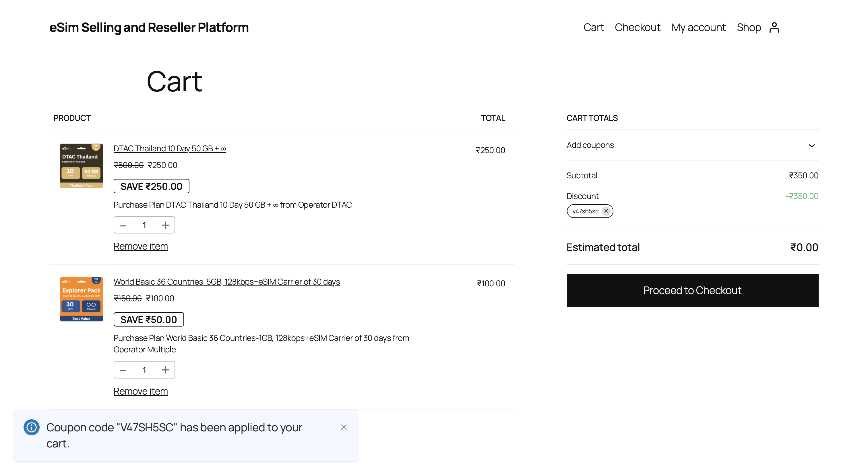This screenshot has width=868, height=475.
Task: Decrease World Basic quantity with the minus icon
Action: coord(123,370)
